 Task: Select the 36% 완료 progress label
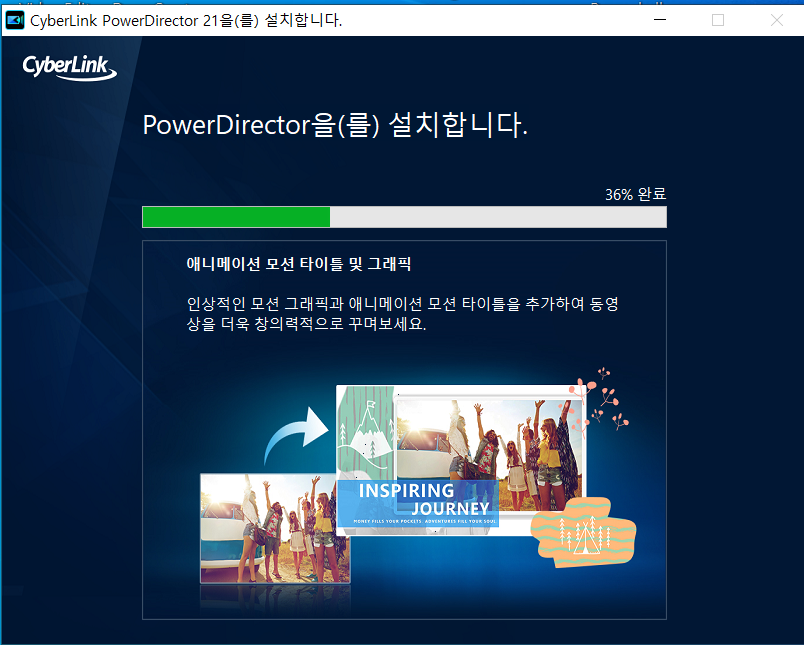tap(636, 194)
